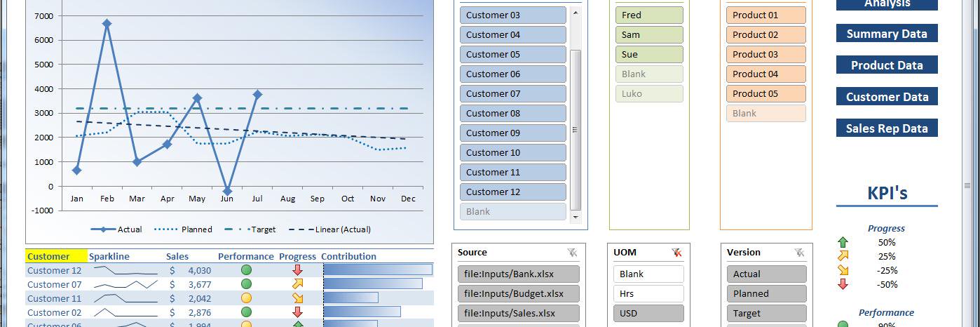Select the sparkline in Customer 12 row
Image resolution: width=980 pixels, height=327 pixels.
[126, 270]
